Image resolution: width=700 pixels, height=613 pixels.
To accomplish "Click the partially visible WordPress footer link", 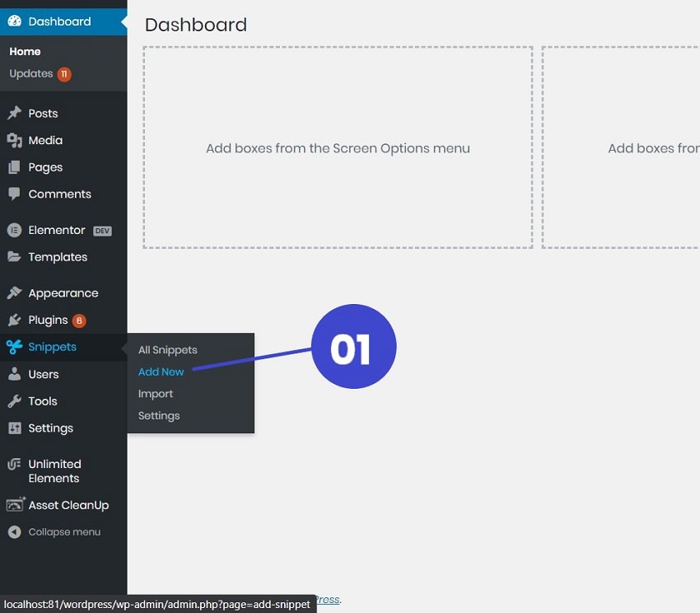I will click(x=328, y=600).
